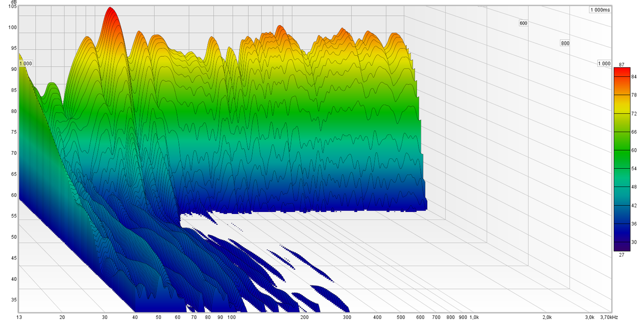Click the boxed '800' time axis label

click(565, 43)
